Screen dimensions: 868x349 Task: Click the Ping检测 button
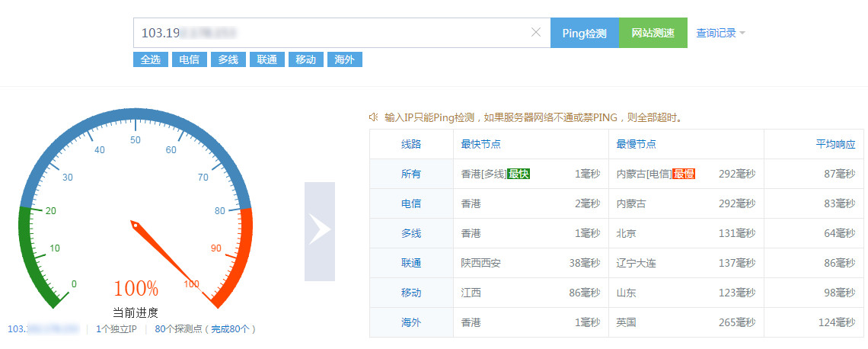click(x=584, y=33)
